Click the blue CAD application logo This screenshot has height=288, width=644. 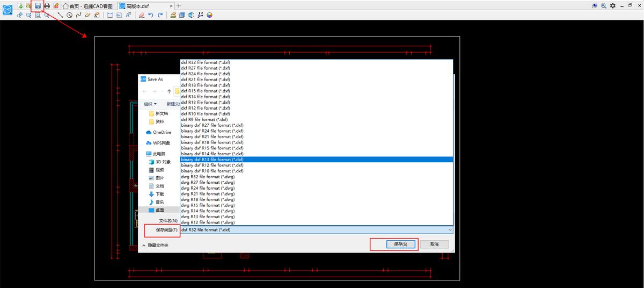tap(8, 10)
